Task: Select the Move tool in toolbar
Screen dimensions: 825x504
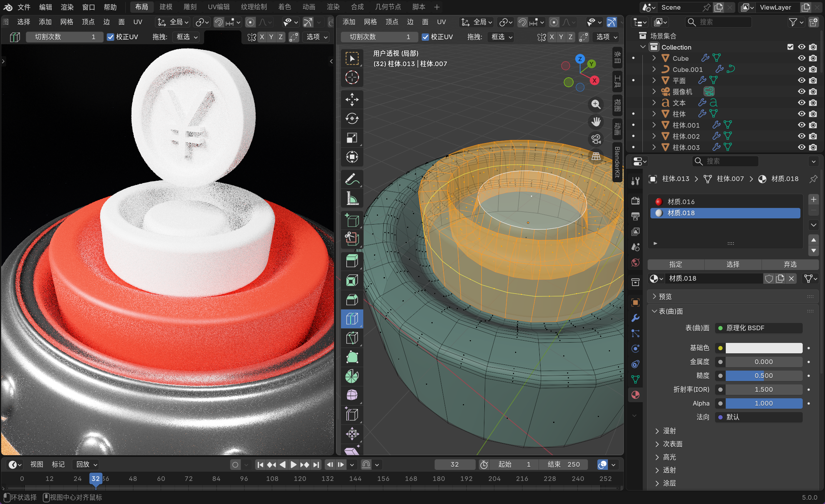Action: (352, 99)
